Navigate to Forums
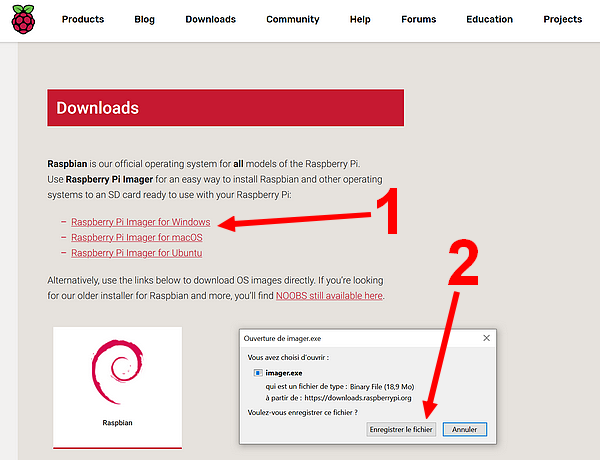The height and width of the screenshot is (460, 600). pos(419,19)
